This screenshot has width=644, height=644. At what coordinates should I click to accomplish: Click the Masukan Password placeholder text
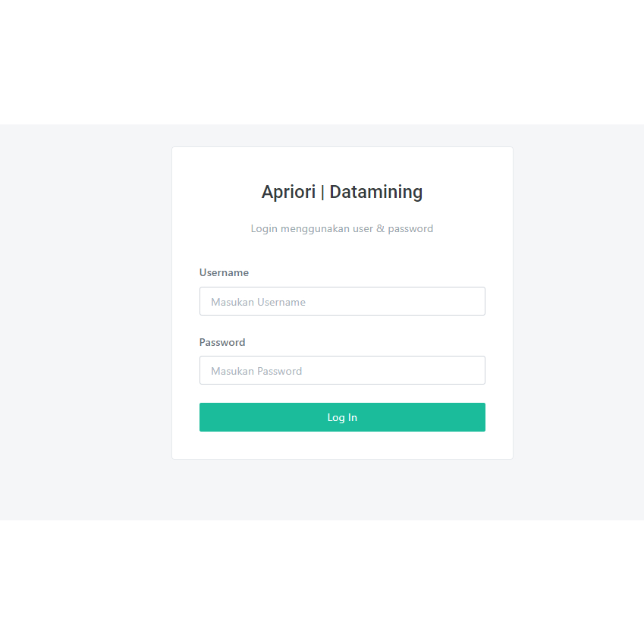256,371
